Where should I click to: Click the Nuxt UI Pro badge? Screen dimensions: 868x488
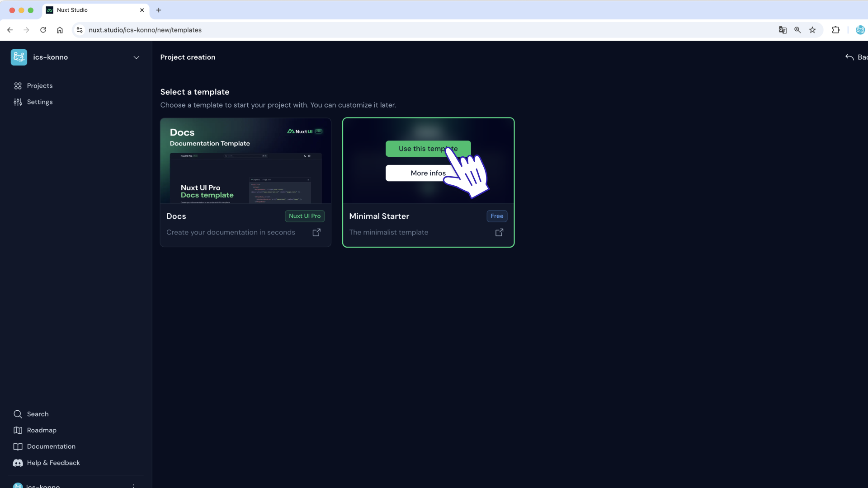pos(305,216)
